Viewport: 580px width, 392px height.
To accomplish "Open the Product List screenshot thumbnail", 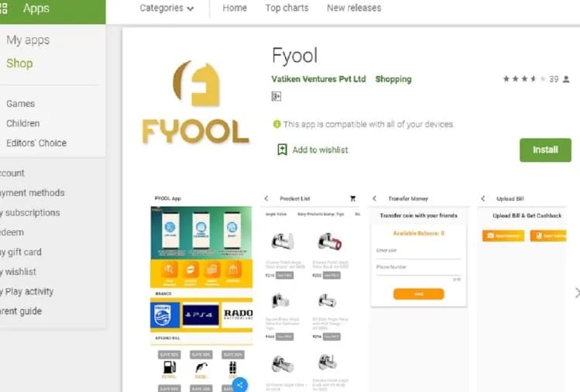I will 312,292.
